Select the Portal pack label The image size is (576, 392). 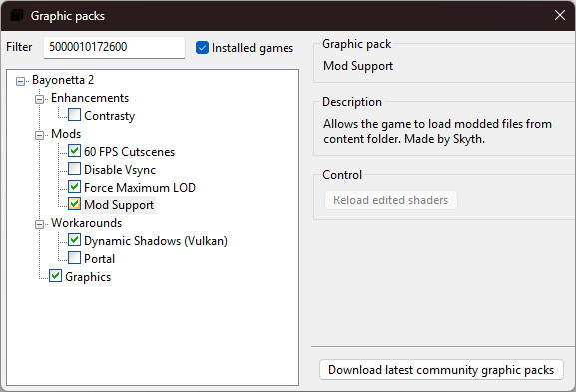[99, 259]
